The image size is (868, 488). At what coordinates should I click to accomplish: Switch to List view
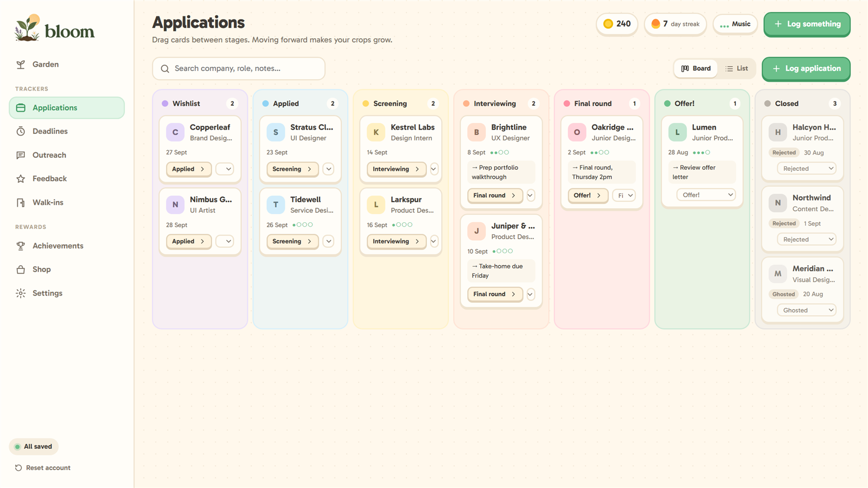736,68
